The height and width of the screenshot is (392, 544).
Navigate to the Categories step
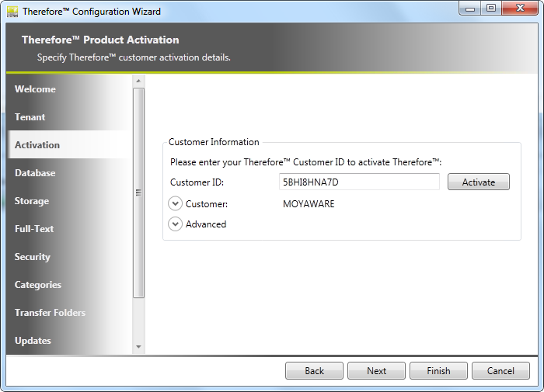click(x=38, y=285)
